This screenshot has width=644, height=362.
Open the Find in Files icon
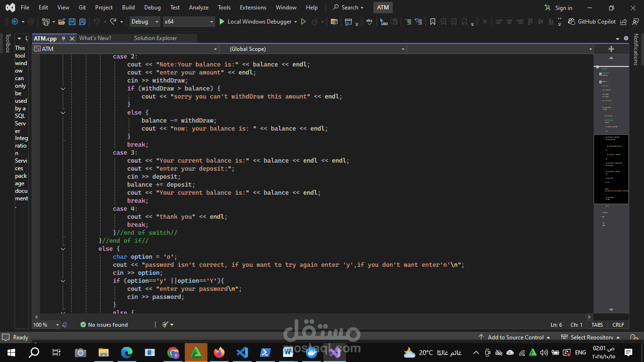point(334,22)
